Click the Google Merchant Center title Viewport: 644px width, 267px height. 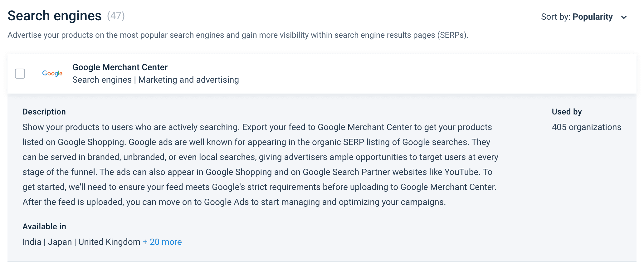[x=120, y=67]
